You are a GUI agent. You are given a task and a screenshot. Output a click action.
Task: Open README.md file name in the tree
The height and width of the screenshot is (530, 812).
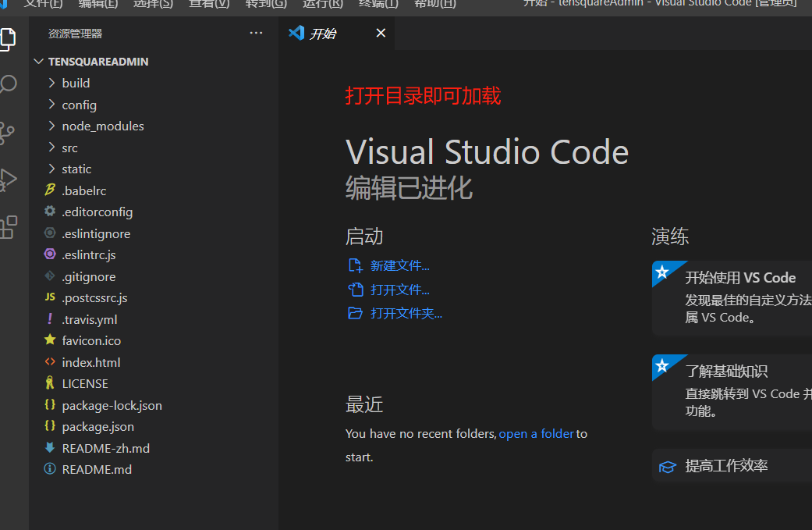point(97,469)
